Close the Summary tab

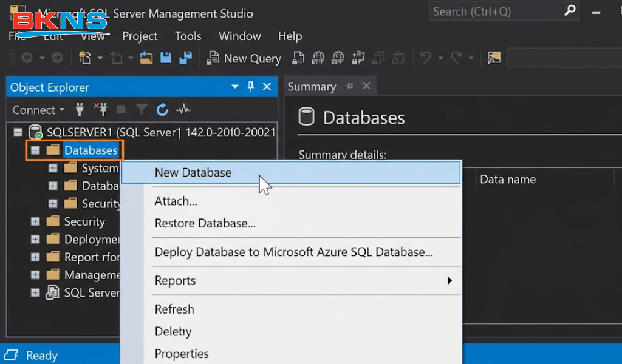[366, 86]
